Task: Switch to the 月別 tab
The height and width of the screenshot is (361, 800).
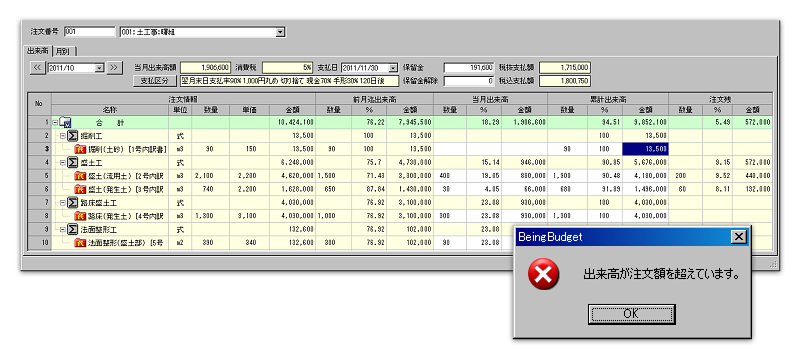Action: 63,51
